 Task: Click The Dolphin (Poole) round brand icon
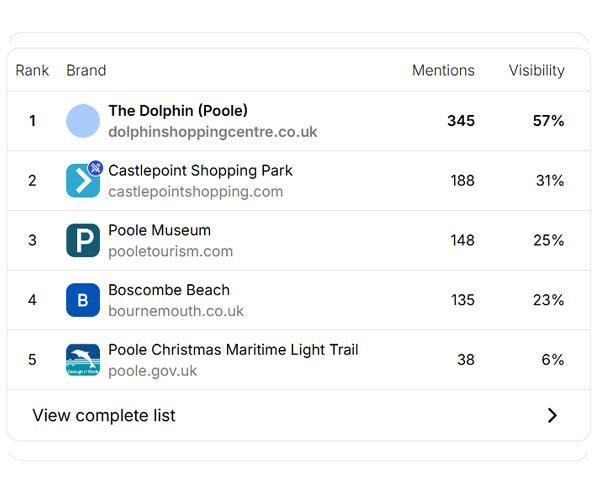[x=83, y=121]
